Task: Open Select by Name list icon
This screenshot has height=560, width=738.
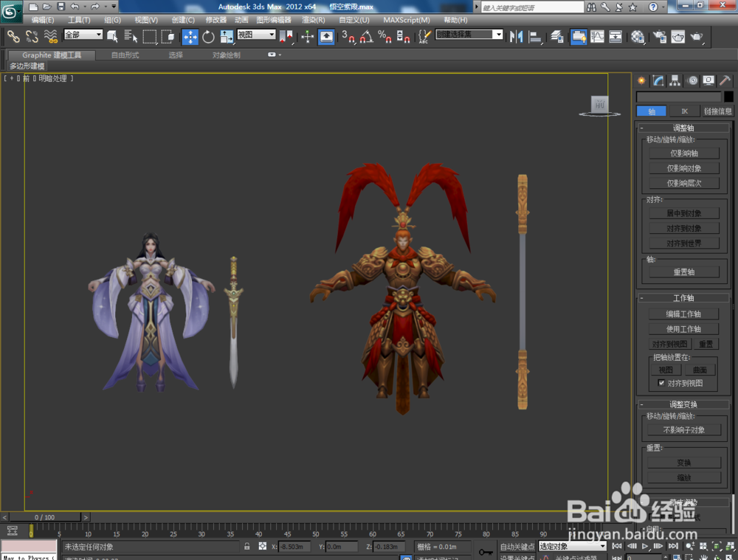Action: [131, 36]
